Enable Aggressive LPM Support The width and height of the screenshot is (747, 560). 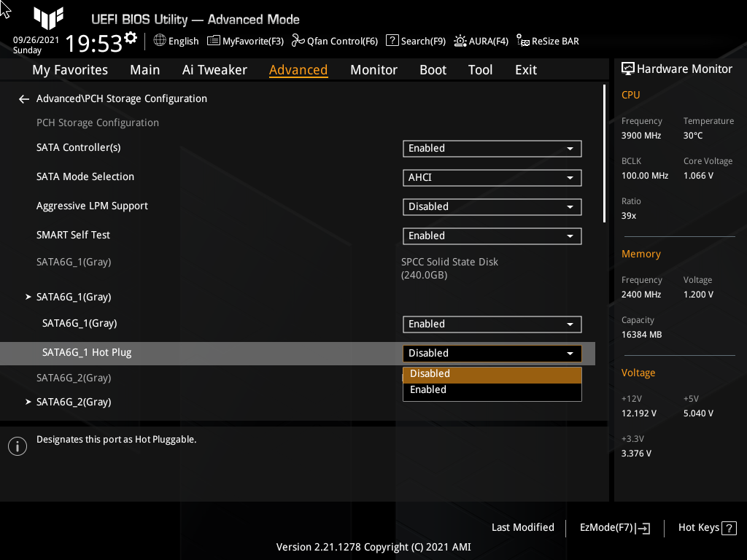(492, 206)
